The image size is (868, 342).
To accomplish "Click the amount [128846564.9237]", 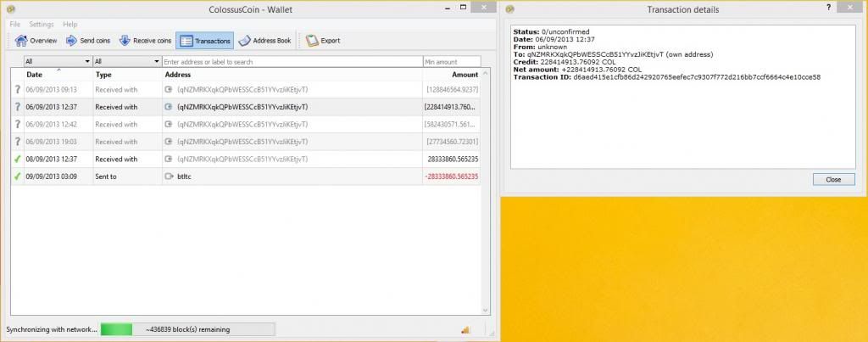I will pos(453,89).
